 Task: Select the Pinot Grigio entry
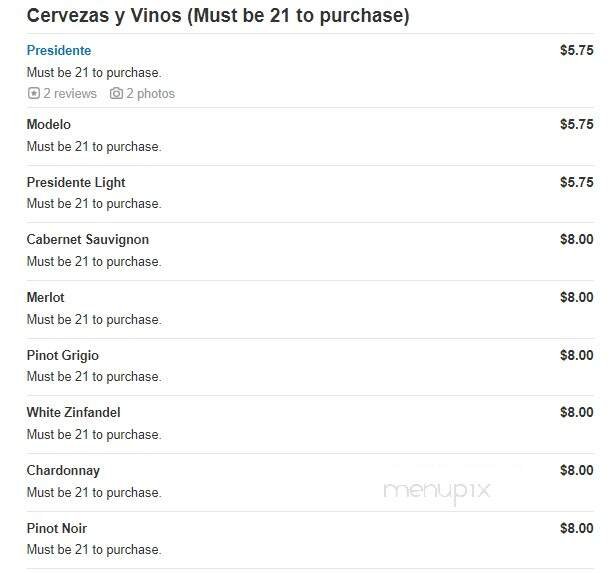tap(63, 355)
